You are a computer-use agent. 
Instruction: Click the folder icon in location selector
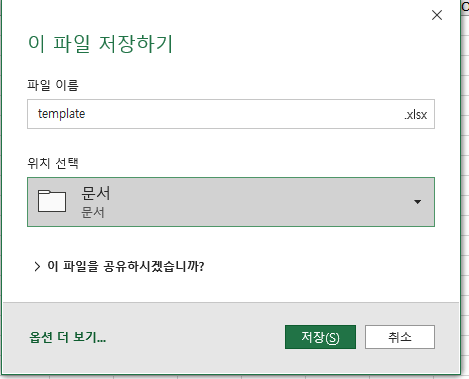(52, 201)
